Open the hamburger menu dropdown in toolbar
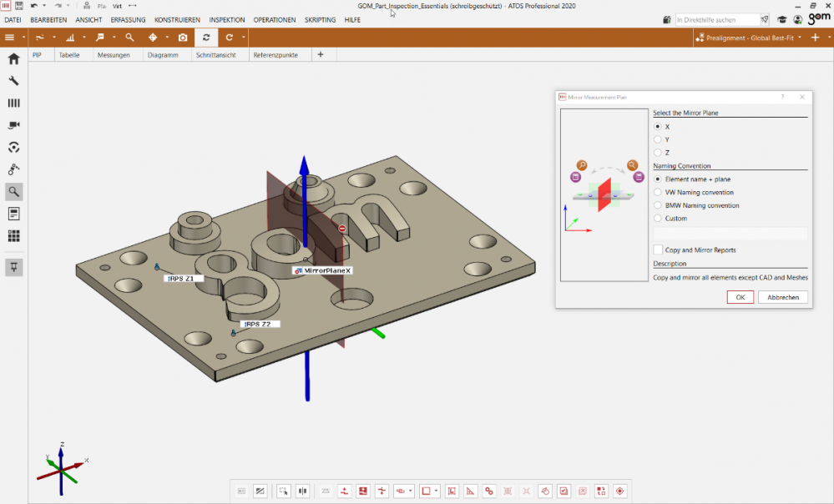834x504 pixels. (x=22, y=38)
